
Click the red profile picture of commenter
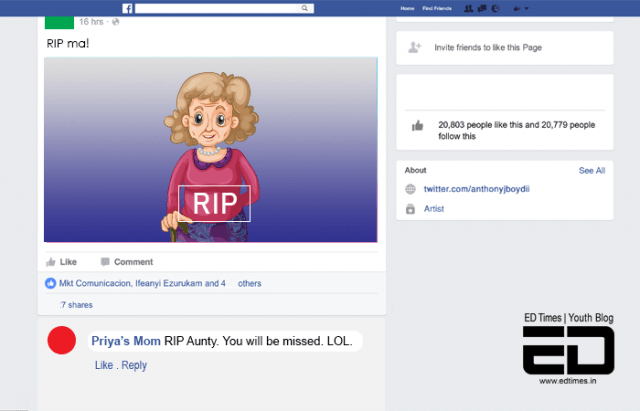coord(62,341)
